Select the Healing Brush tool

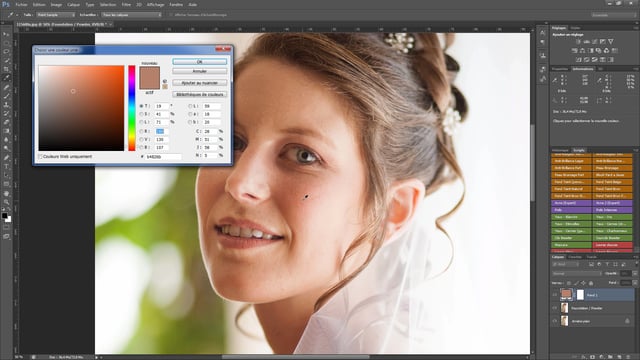6,87
